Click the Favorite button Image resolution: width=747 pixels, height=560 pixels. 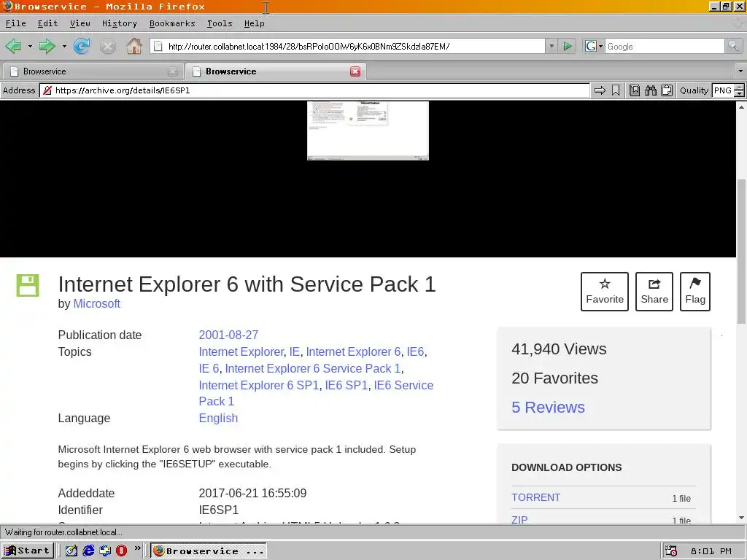605,292
